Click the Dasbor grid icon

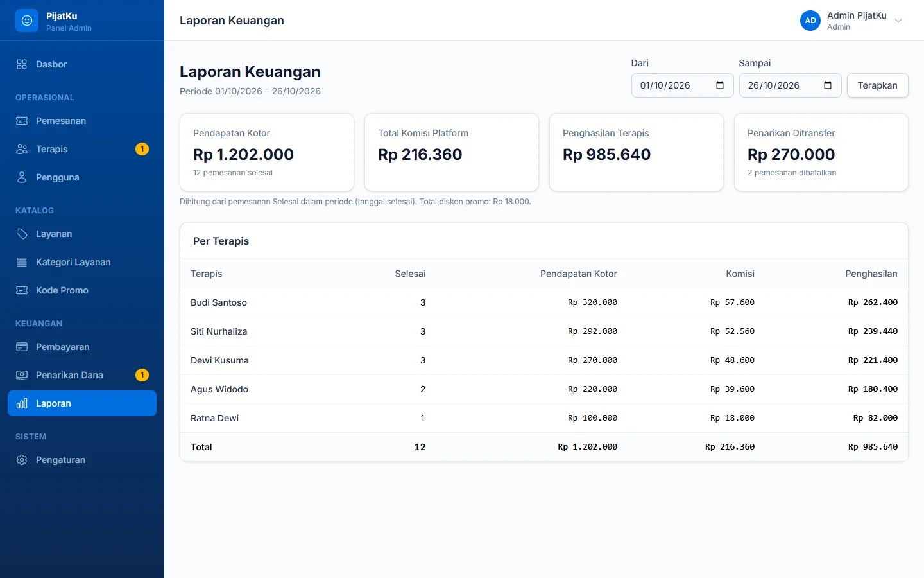22,64
